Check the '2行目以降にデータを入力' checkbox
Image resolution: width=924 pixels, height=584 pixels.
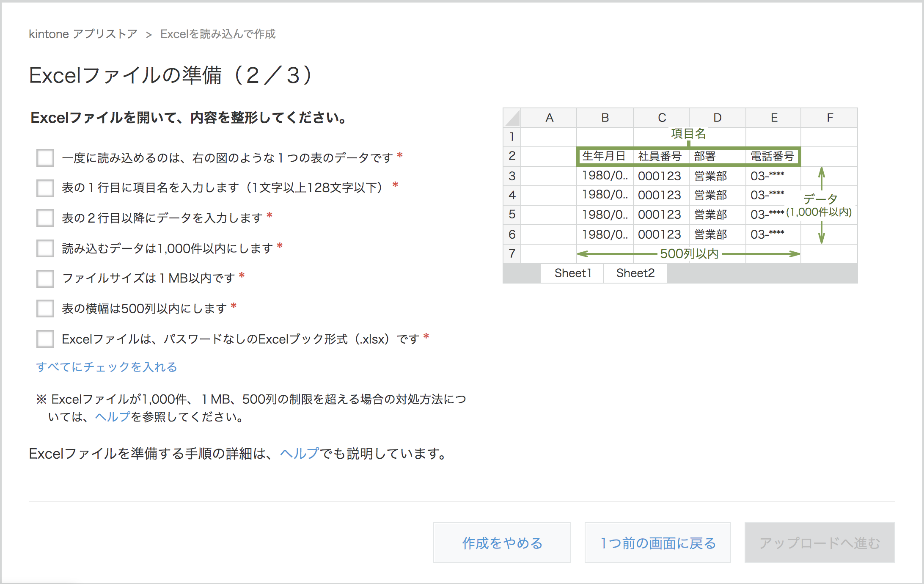pyautogui.click(x=45, y=218)
